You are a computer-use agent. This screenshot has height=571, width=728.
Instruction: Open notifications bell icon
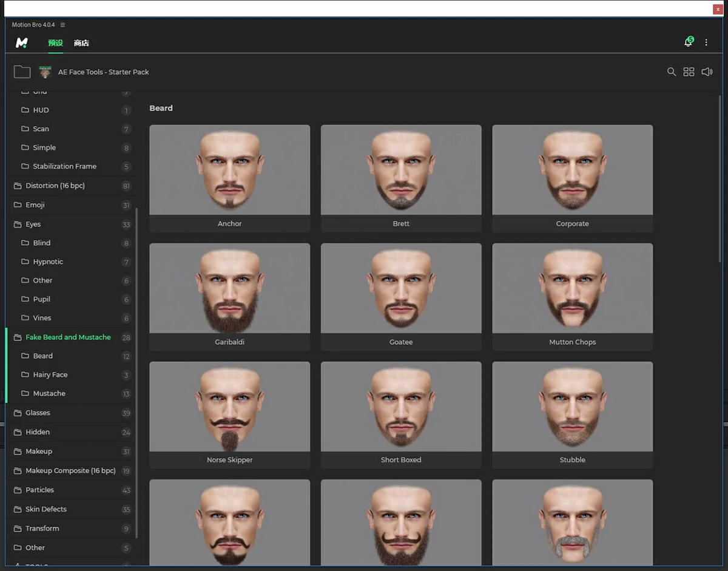click(x=688, y=42)
